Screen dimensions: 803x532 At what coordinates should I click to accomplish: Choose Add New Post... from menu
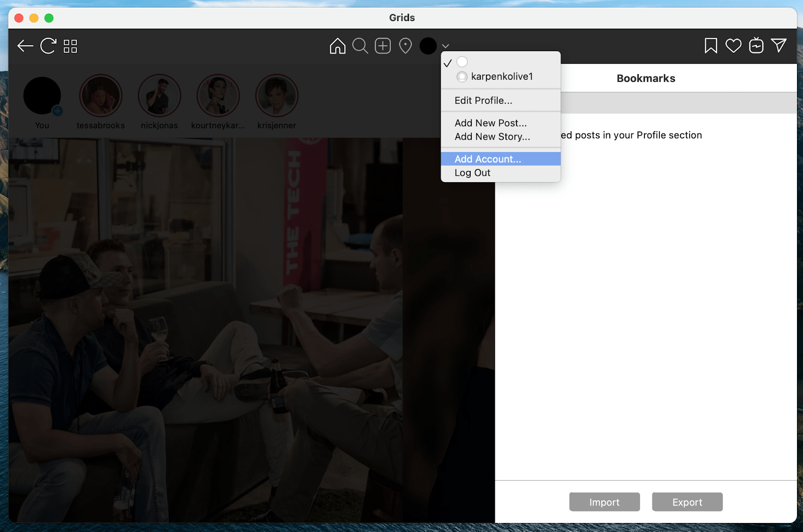point(500,123)
